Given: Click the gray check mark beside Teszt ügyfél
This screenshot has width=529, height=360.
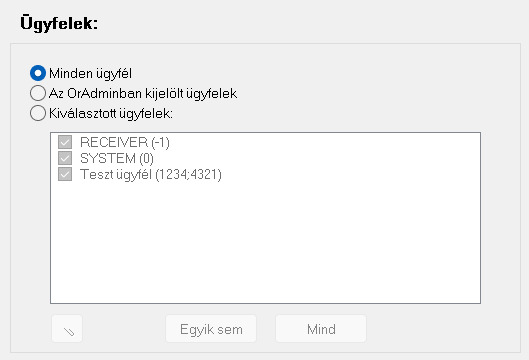Looking at the screenshot, I should coord(65,174).
